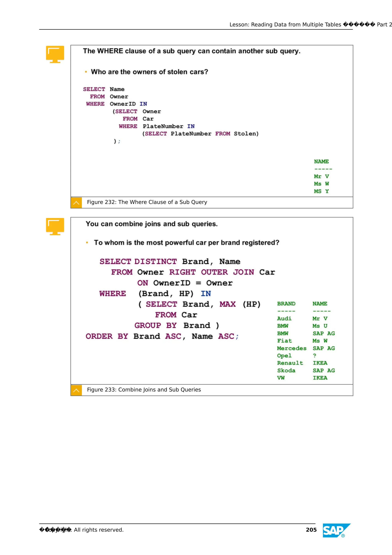Click the yellow monitor icon beside Figure 232
The width and height of the screenshot is (392, 555).
(x=55, y=54)
